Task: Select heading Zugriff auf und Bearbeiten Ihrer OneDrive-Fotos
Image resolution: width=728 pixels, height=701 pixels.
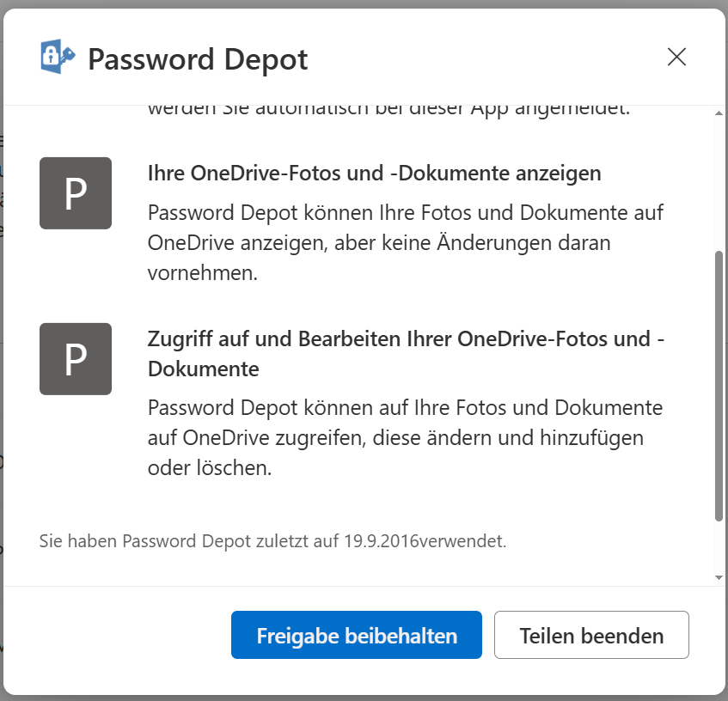Action: 406,354
